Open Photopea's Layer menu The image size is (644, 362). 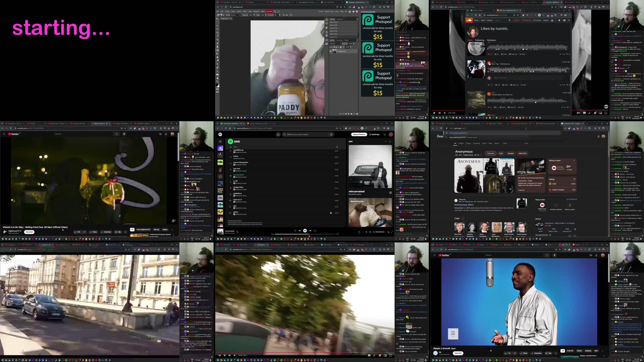click(x=233, y=11)
